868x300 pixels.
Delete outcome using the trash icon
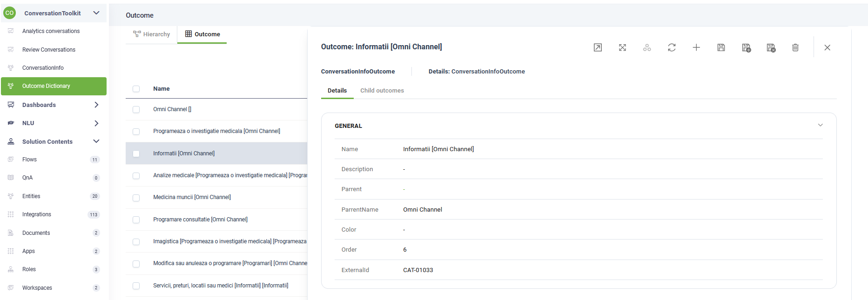click(795, 47)
